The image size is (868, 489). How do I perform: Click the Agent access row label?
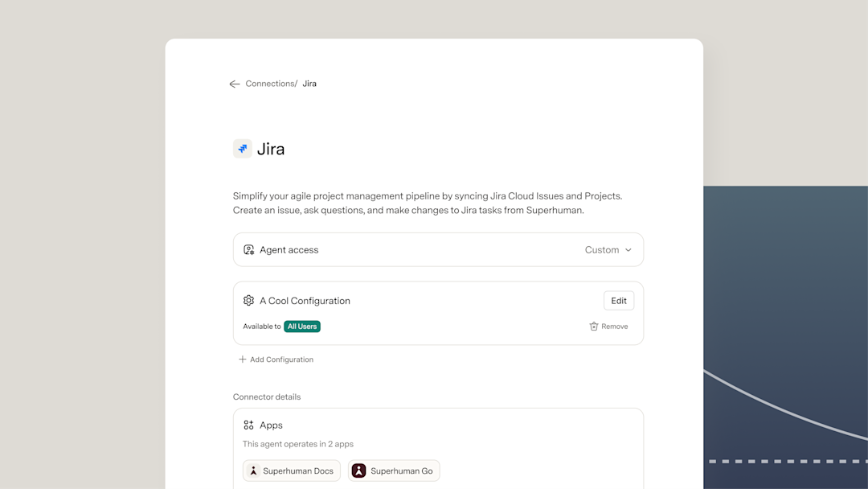coord(289,250)
